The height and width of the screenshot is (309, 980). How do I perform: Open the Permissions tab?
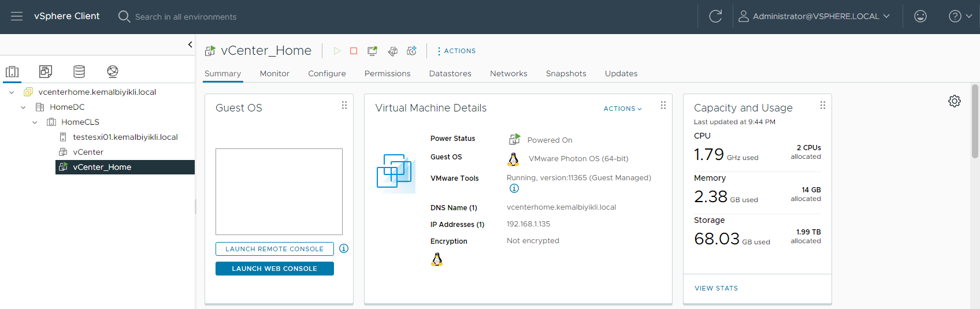pos(387,73)
